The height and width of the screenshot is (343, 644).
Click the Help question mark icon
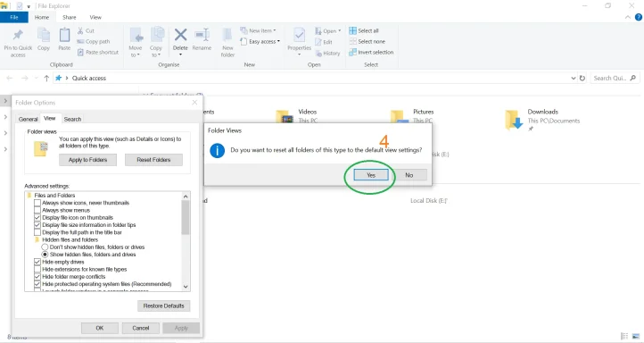[639, 17]
